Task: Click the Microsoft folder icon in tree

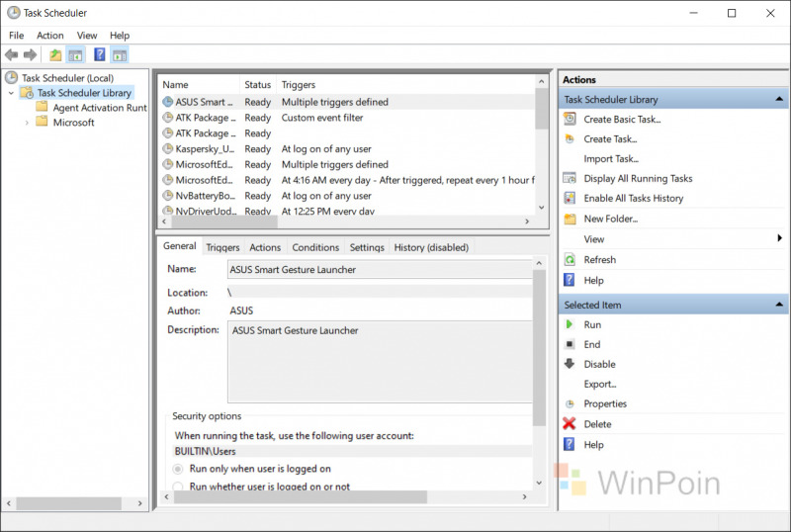Action: click(42, 122)
